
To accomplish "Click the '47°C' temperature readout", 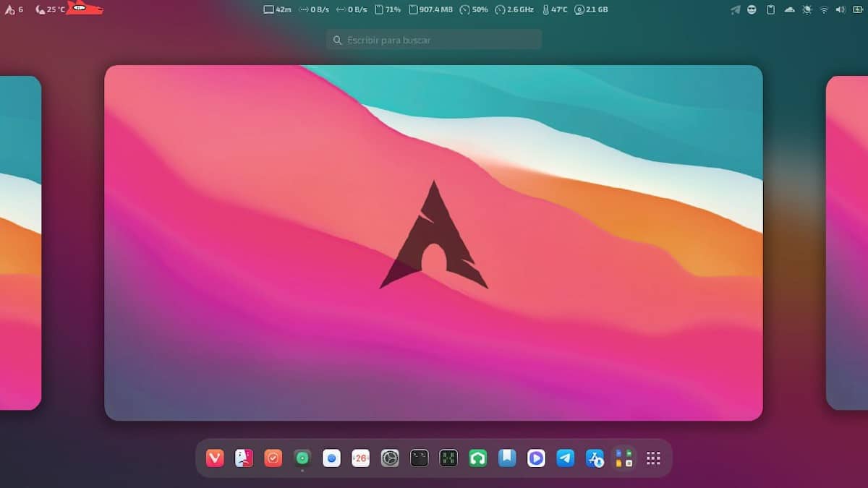I will (x=555, y=9).
